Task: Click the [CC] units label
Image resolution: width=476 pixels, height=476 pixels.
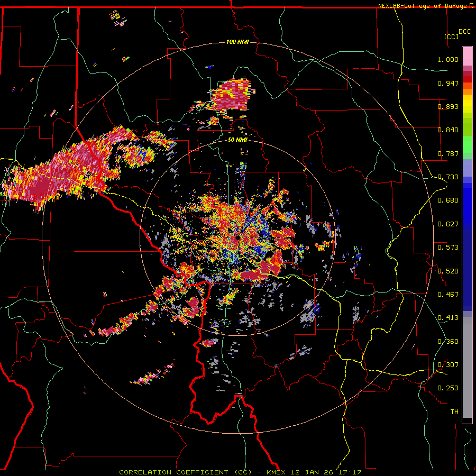Action: point(452,36)
